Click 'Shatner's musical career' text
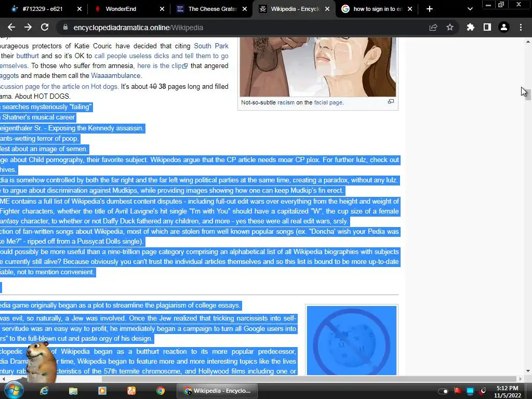Screen dimensions: 532x399 [38, 117]
